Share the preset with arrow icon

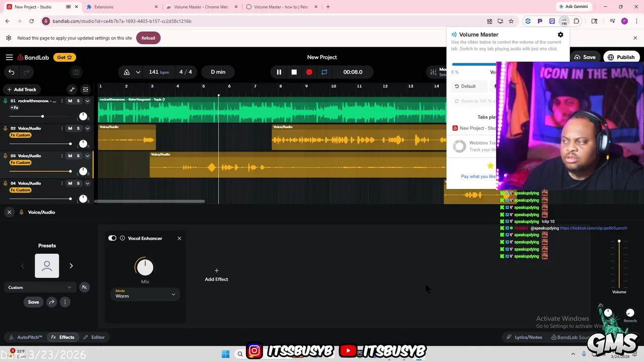[52, 302]
